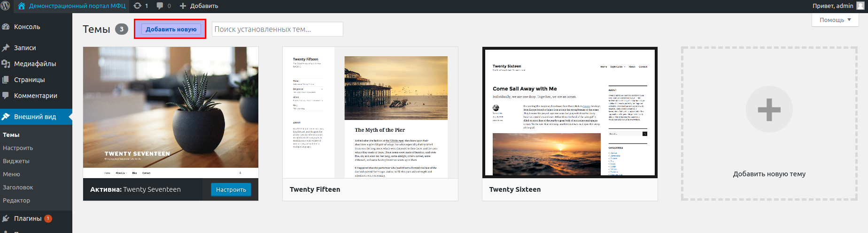Open Страницы section
This screenshot has height=233, width=868.
(x=30, y=80)
